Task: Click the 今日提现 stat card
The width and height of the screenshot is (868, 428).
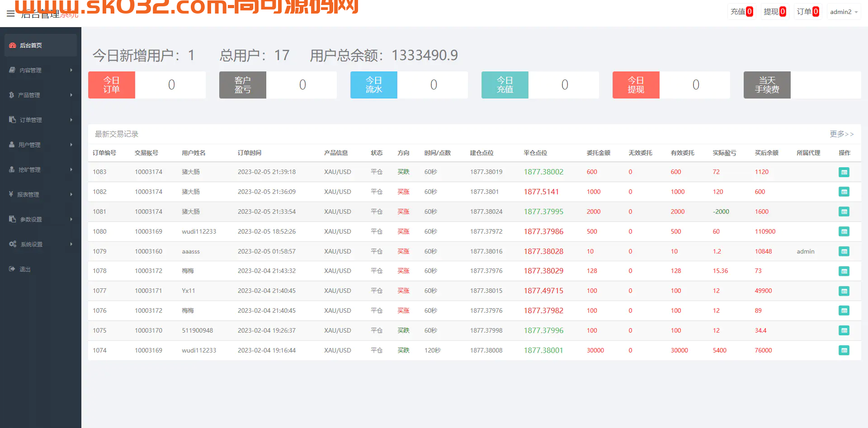Action: pyautogui.click(x=671, y=85)
